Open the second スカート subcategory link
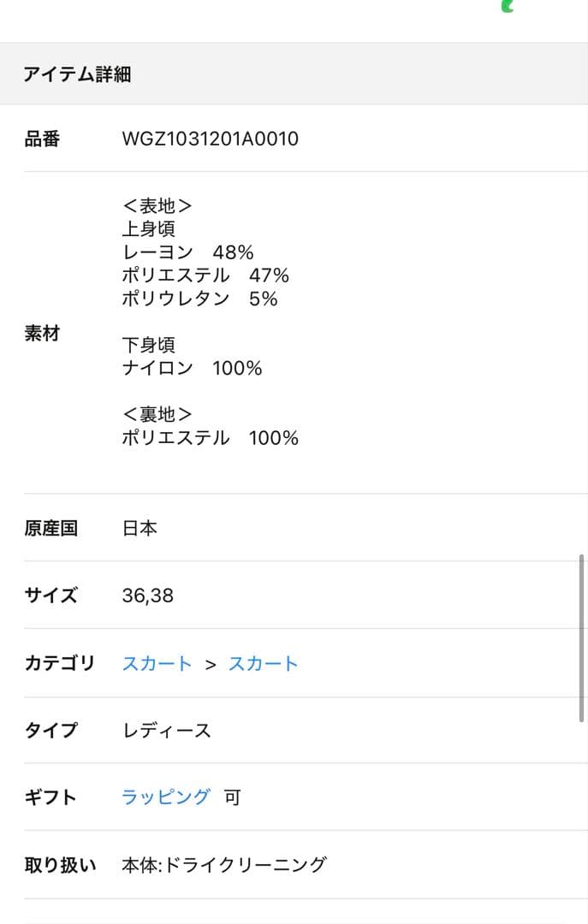Image resolution: width=588 pixels, height=924 pixels. (x=264, y=663)
